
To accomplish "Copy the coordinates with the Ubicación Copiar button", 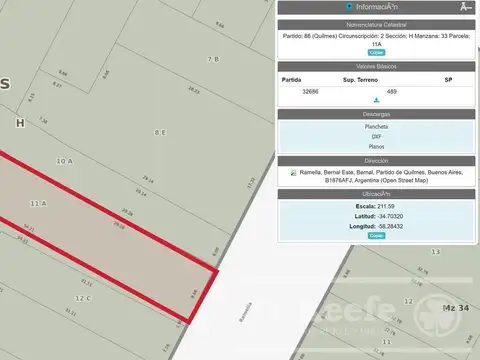I will tap(376, 236).
